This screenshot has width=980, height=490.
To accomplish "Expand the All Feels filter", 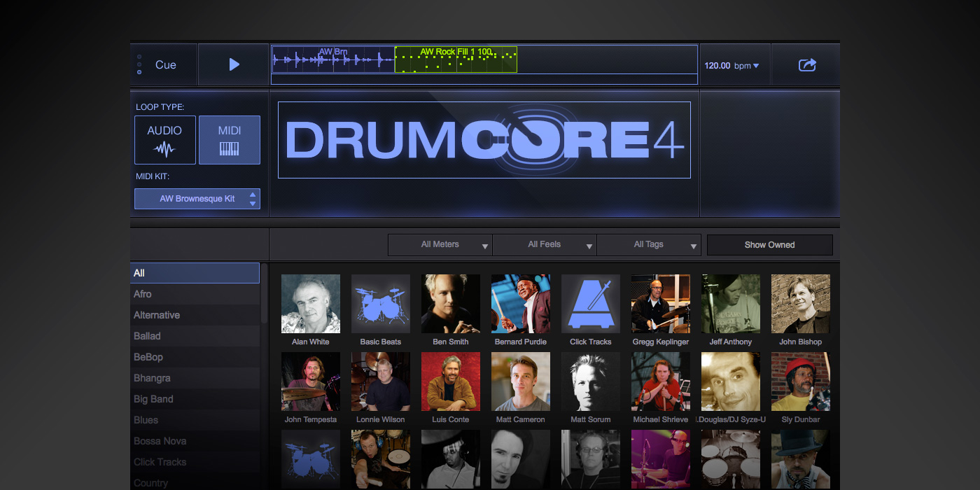I will [545, 245].
